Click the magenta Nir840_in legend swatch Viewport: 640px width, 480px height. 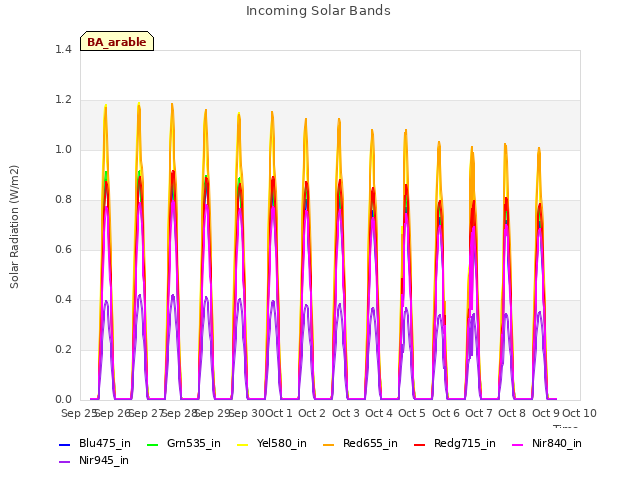(517, 444)
